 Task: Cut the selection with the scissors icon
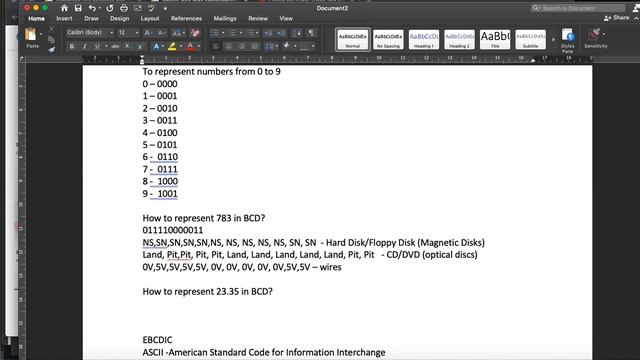click(x=51, y=29)
